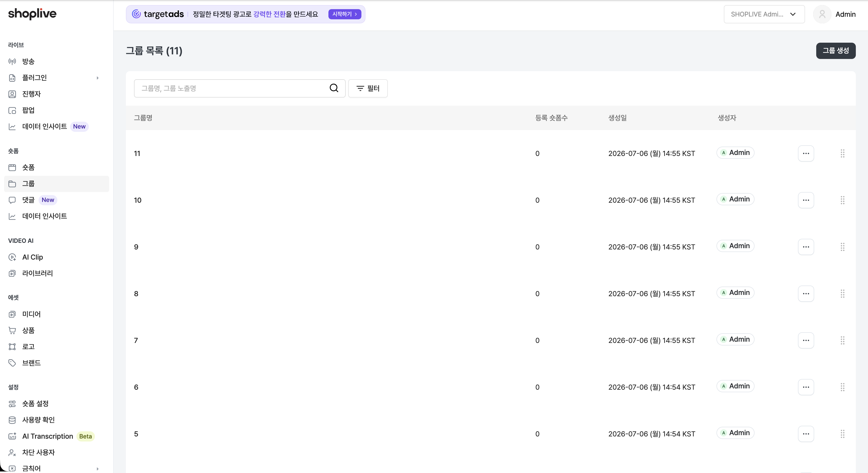Screen dimensions: 868x473
Task: Select the 그룹 sidebar item
Action: 57,183
